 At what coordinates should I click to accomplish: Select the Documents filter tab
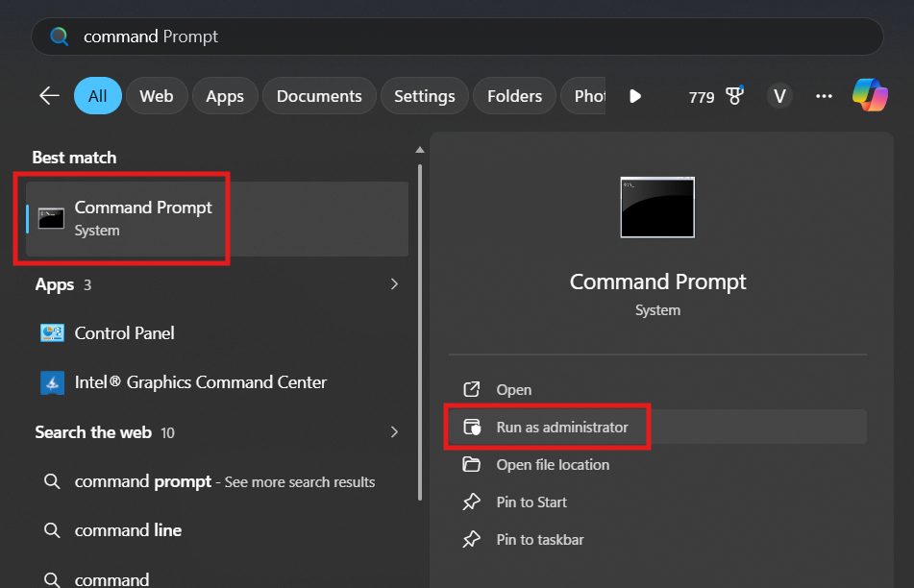coord(319,96)
